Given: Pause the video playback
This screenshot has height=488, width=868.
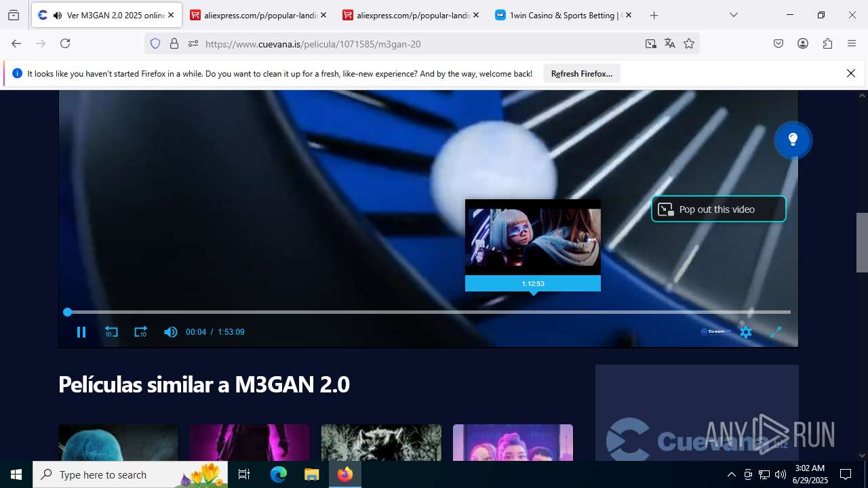Looking at the screenshot, I should click(x=81, y=332).
